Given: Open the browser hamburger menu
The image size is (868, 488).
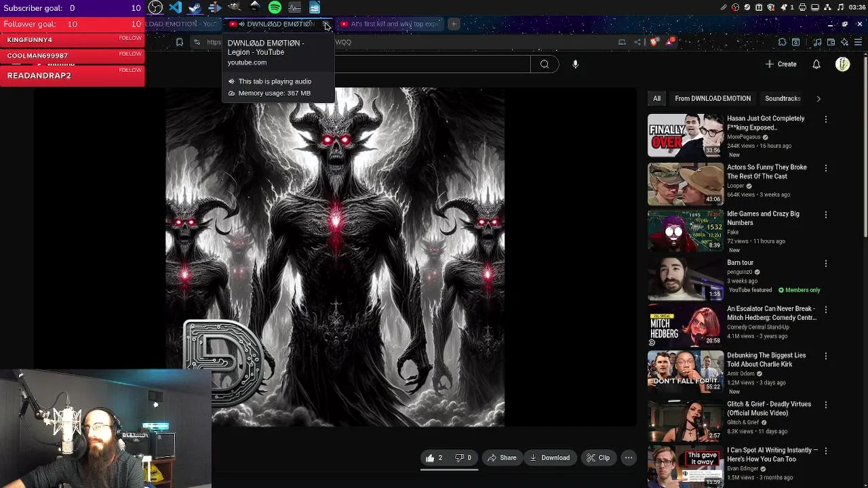Looking at the screenshot, I should 859,42.
